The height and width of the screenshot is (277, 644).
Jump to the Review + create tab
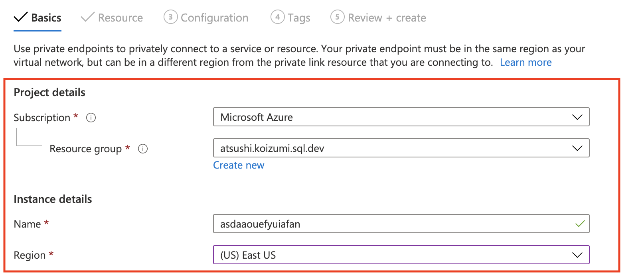coord(387,18)
